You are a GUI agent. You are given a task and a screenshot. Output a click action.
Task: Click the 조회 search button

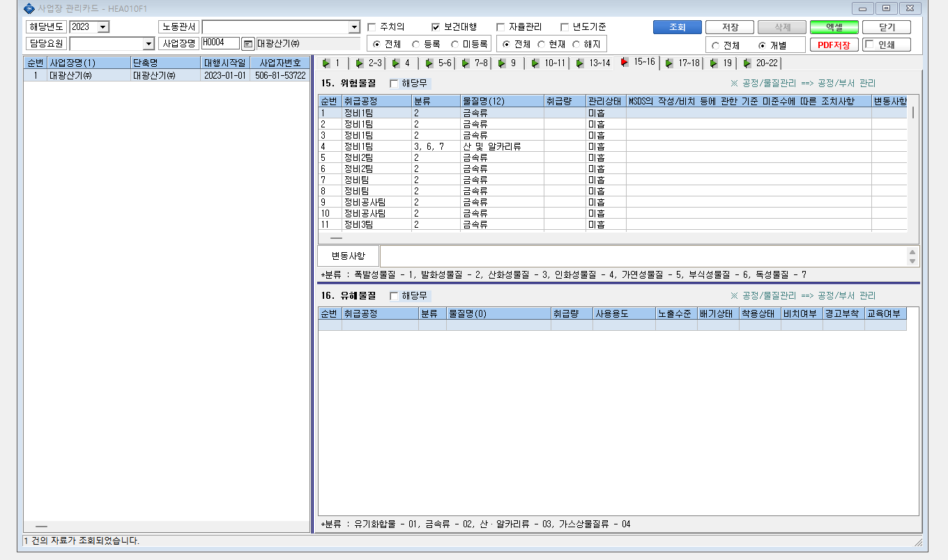pos(677,27)
